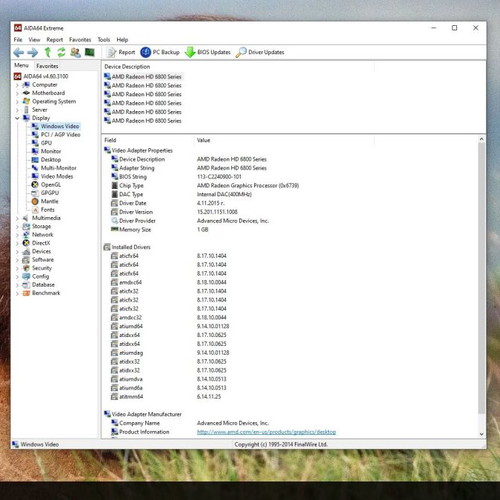Viewport: 500px width, 500px height.
Task: Click scroll down arrow in details pane
Action: [481, 434]
